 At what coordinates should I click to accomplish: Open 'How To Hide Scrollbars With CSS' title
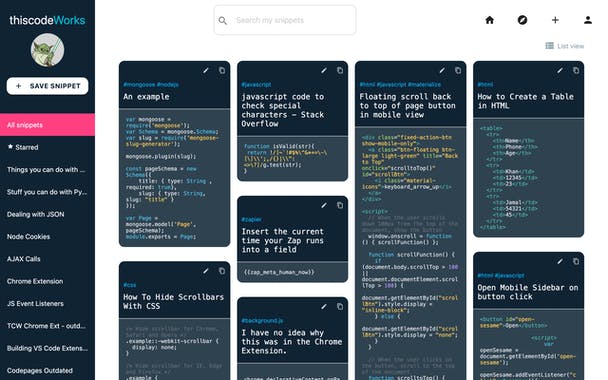point(173,302)
